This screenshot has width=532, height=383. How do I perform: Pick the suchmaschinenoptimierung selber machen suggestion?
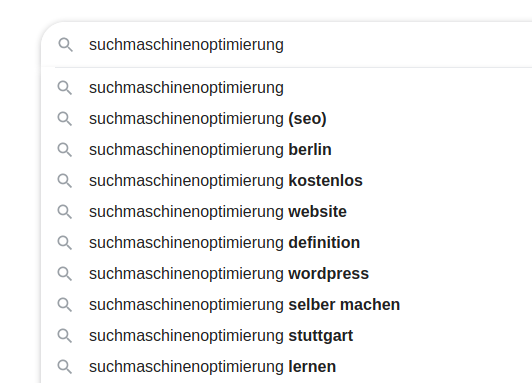(286, 305)
